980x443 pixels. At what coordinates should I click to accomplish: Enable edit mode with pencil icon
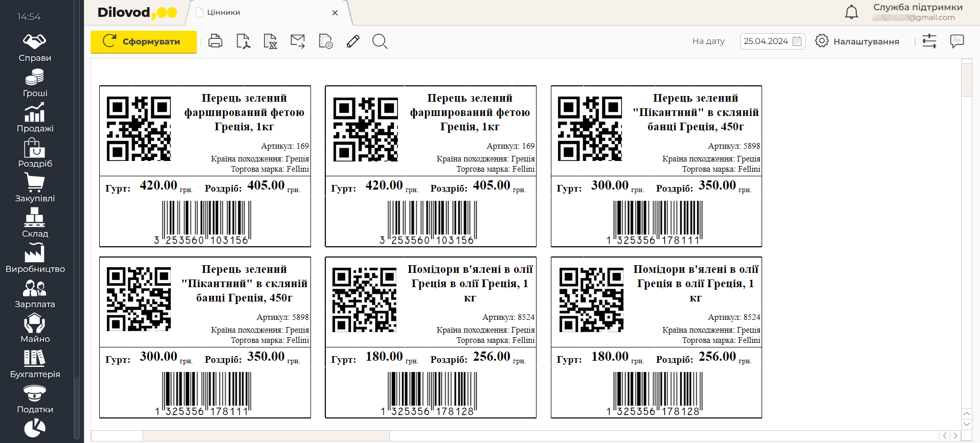click(353, 41)
